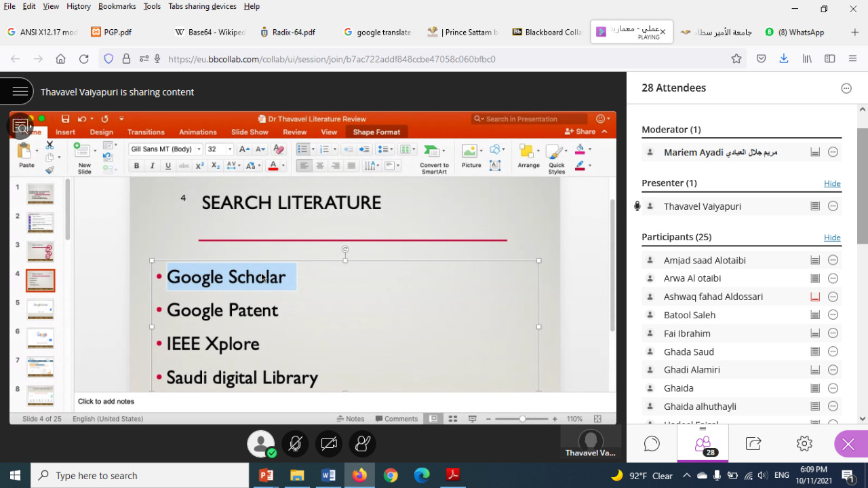Toggle microphone in session controls
This screenshot has height=488, width=868.
point(295,444)
